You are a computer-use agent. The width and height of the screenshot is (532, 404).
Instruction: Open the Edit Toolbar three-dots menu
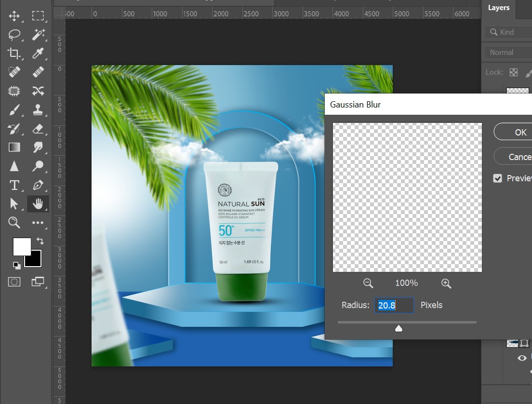38,223
